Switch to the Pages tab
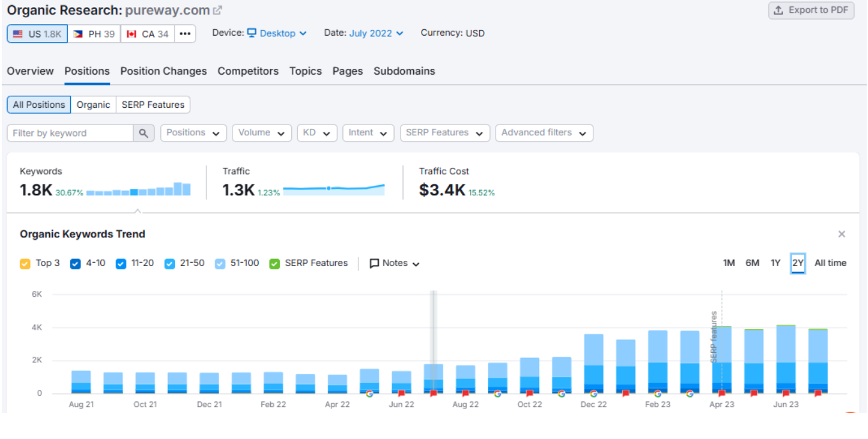The height and width of the screenshot is (439, 868). [x=347, y=71]
